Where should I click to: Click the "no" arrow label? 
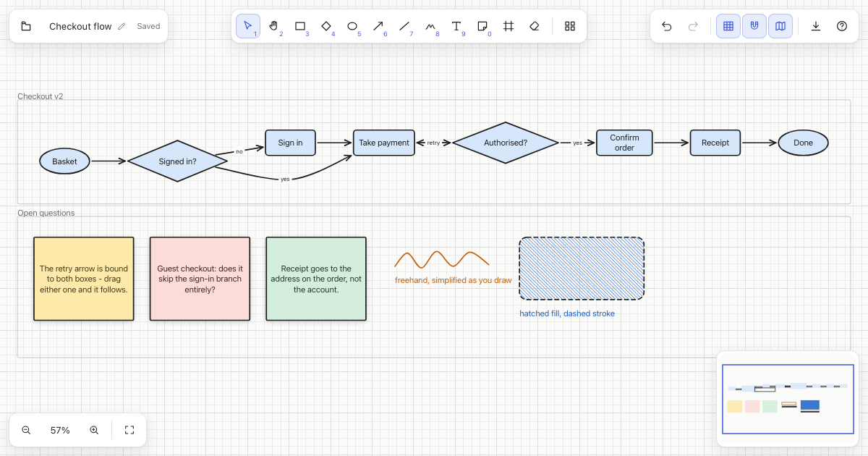pyautogui.click(x=239, y=151)
